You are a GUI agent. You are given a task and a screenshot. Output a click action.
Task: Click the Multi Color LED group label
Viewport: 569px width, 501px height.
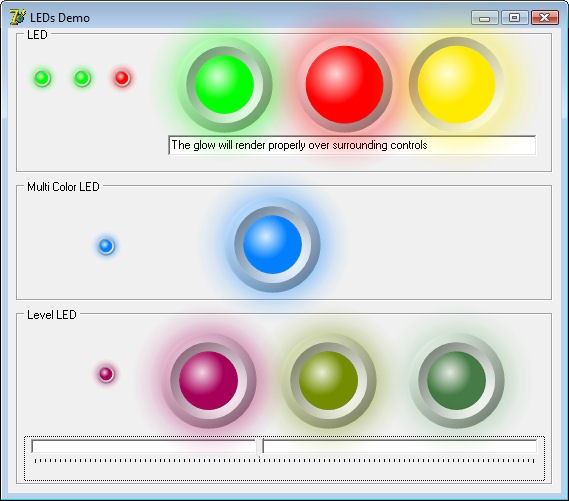[63, 186]
